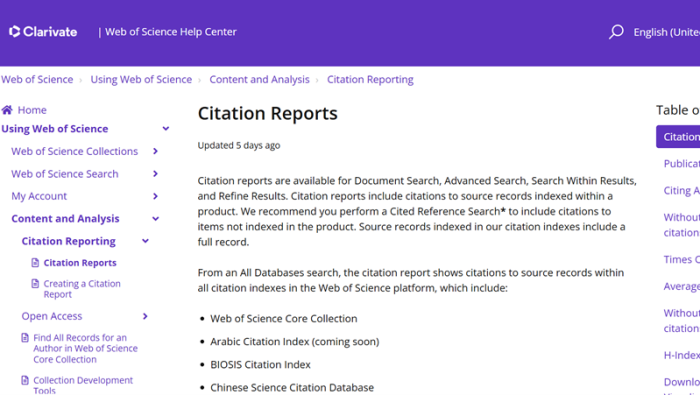Click document icon beside Creating a Citation Report
Screen dimensions: 700x395
35,283
